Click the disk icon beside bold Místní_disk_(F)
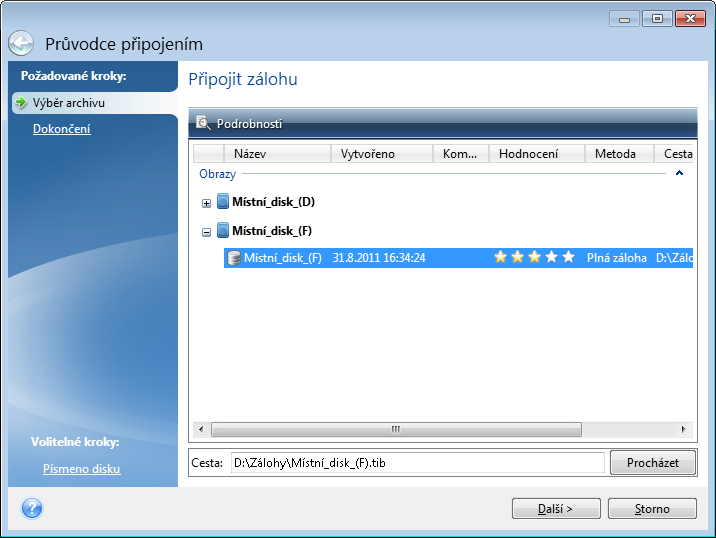Image resolution: width=716 pixels, height=538 pixels. click(223, 230)
